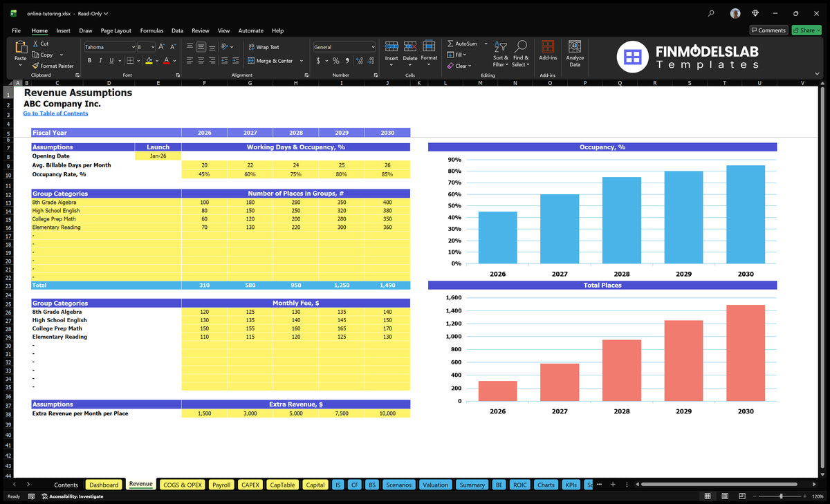Add a new sheet with the plus button
The width and height of the screenshot is (830, 504).
tap(612, 485)
